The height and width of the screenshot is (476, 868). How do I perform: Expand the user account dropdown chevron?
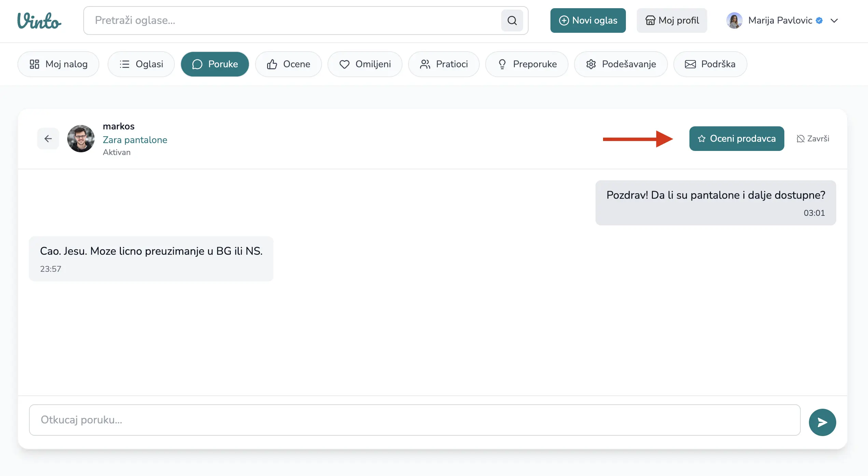[x=834, y=20]
